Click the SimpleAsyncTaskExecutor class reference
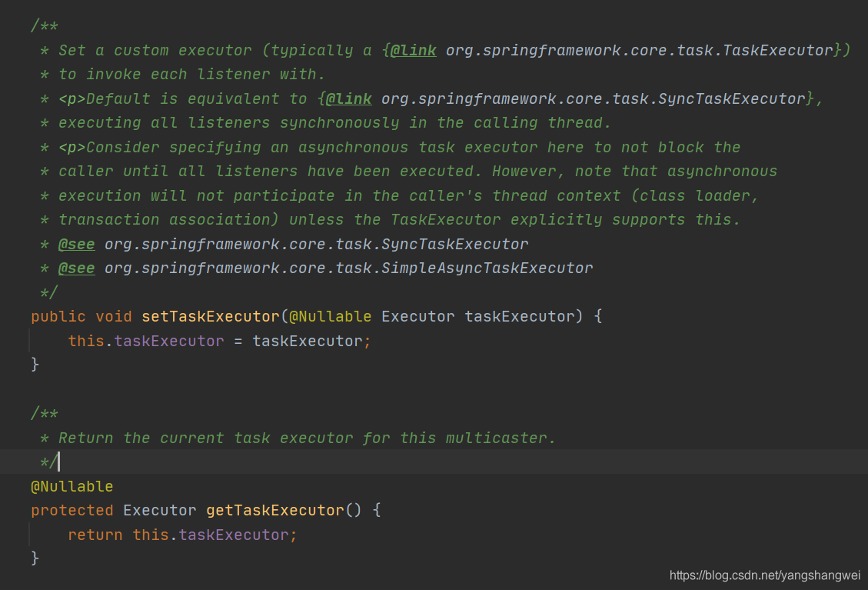868x590 pixels. click(x=348, y=268)
